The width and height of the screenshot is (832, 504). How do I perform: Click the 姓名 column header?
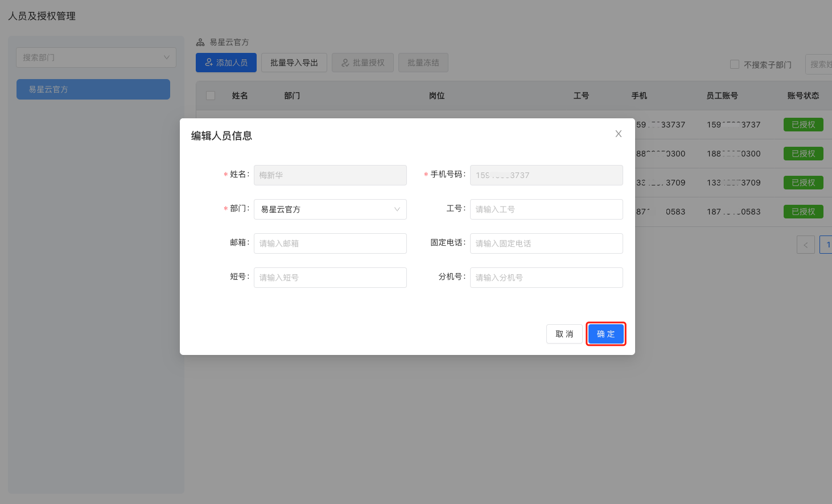pyautogui.click(x=240, y=96)
